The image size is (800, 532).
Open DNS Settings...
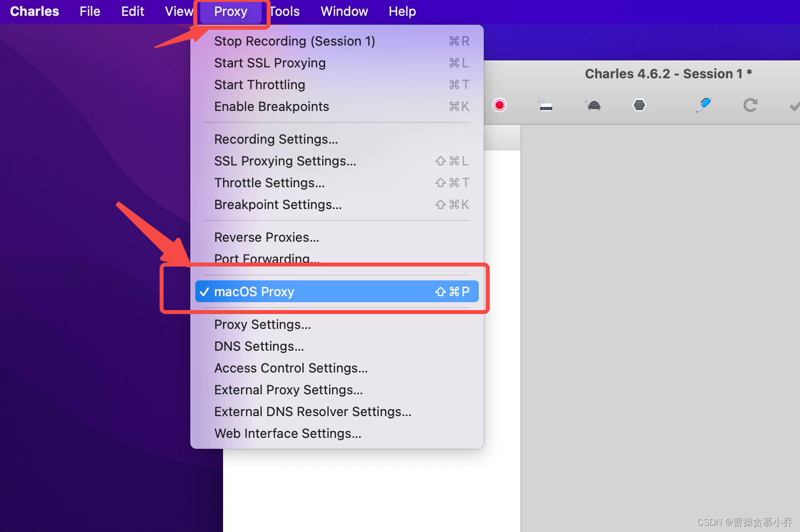pos(337,346)
